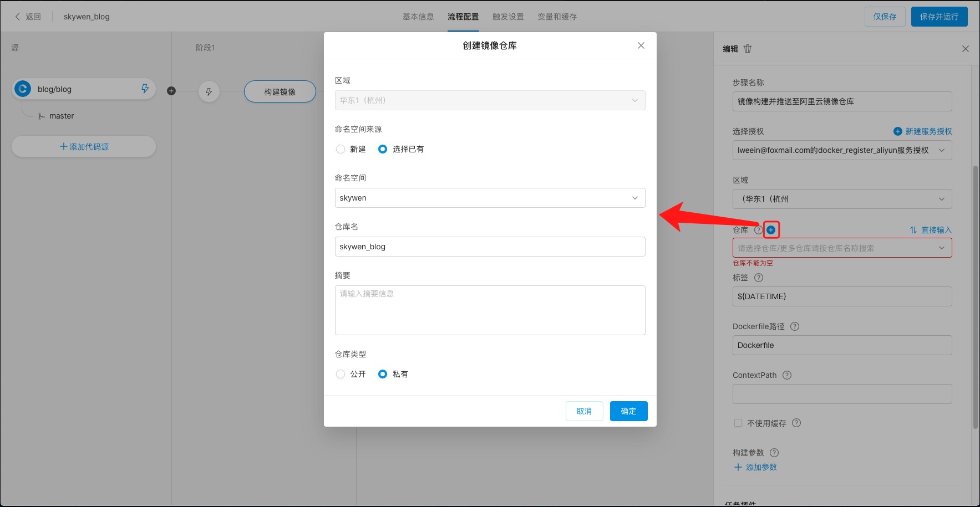Screen dimensions: 980x507
Task: Open the 命名空间 skywen dropdown
Action: pos(490,198)
